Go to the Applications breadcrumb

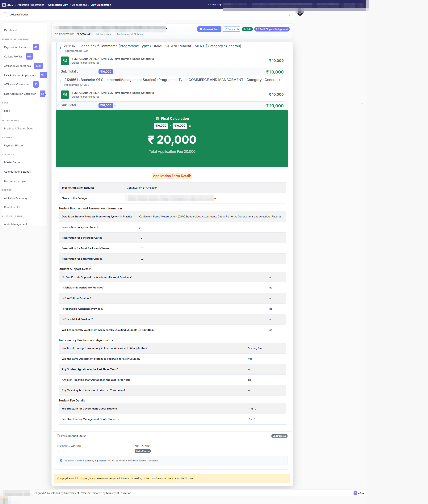coord(79,5)
